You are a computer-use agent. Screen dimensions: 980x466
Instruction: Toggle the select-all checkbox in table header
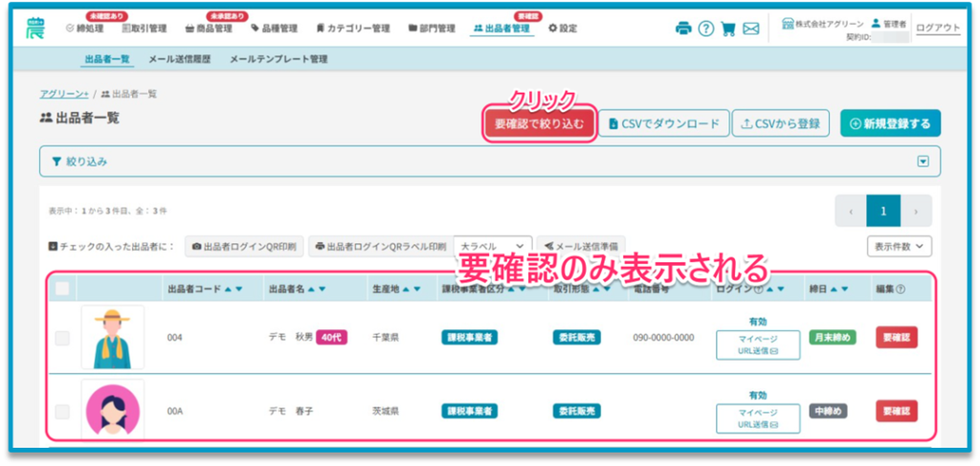click(x=62, y=288)
